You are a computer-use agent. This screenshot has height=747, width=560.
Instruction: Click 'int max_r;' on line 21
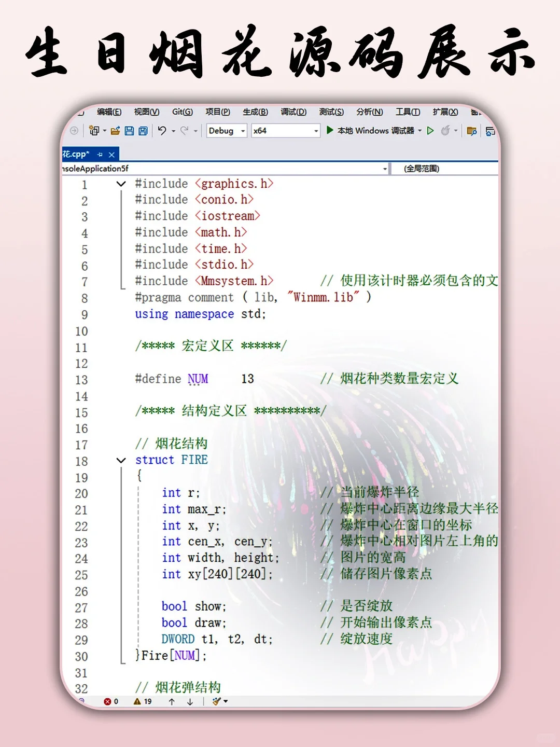[194, 509]
